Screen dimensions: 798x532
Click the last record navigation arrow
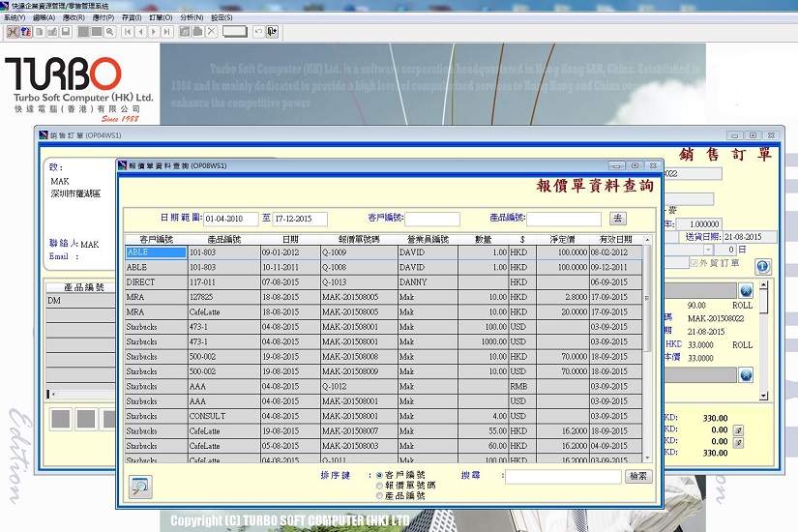166,31
